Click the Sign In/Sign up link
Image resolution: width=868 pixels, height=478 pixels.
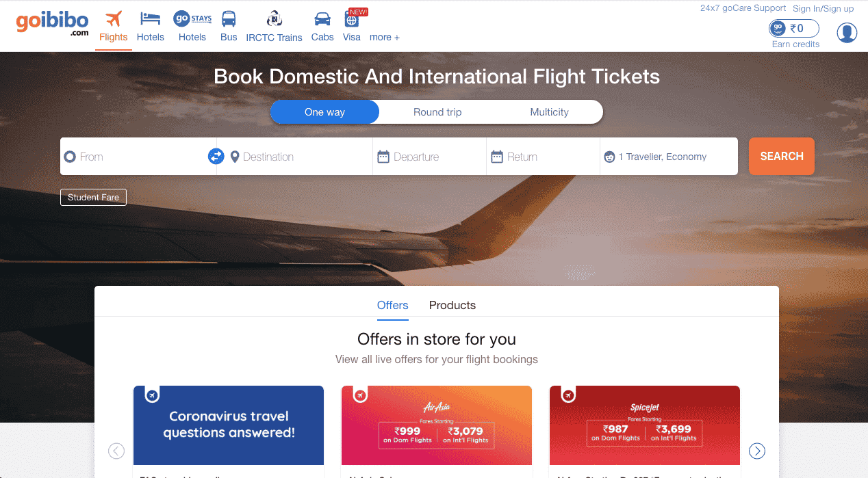coord(823,9)
